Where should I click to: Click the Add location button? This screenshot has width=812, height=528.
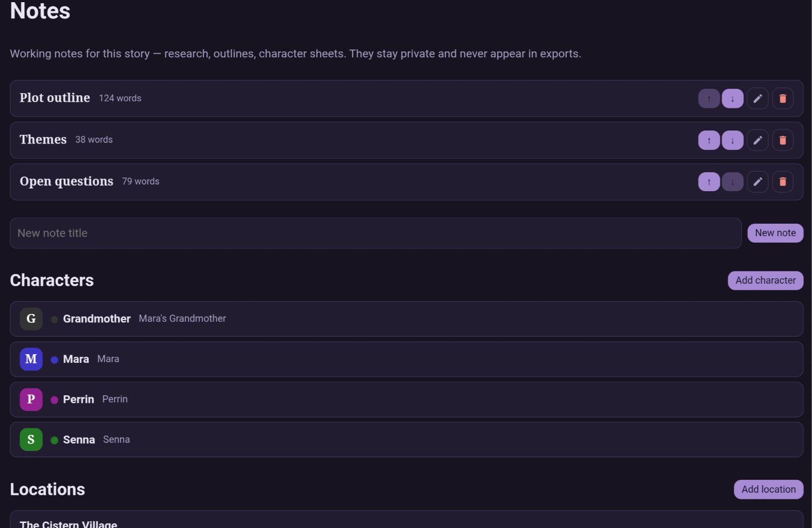tap(768, 490)
